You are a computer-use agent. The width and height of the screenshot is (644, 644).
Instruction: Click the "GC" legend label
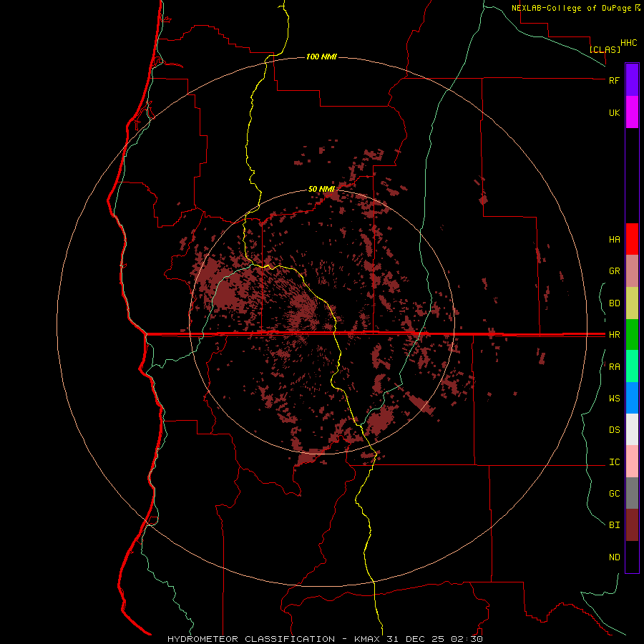[x=614, y=494]
